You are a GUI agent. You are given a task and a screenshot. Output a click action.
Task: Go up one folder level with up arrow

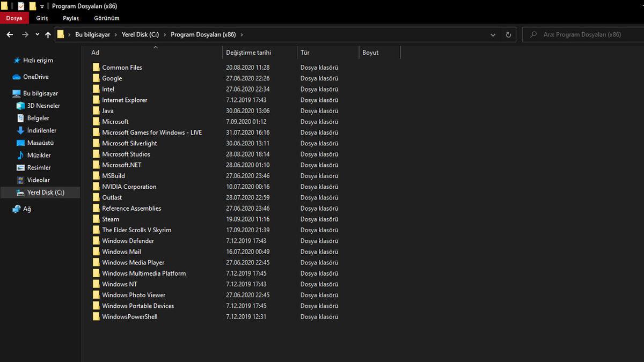click(48, 34)
